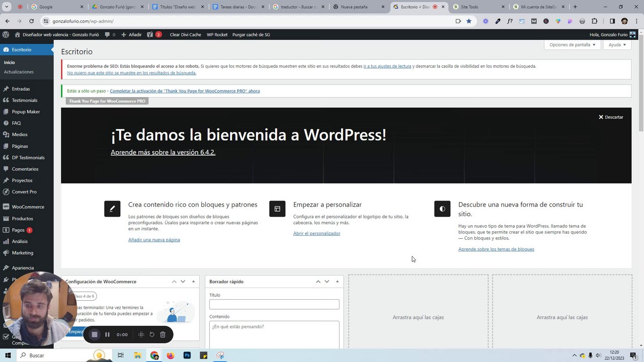Open Firefox from the taskbar
Screen dimensions: 644x362
pyautogui.click(x=170, y=355)
